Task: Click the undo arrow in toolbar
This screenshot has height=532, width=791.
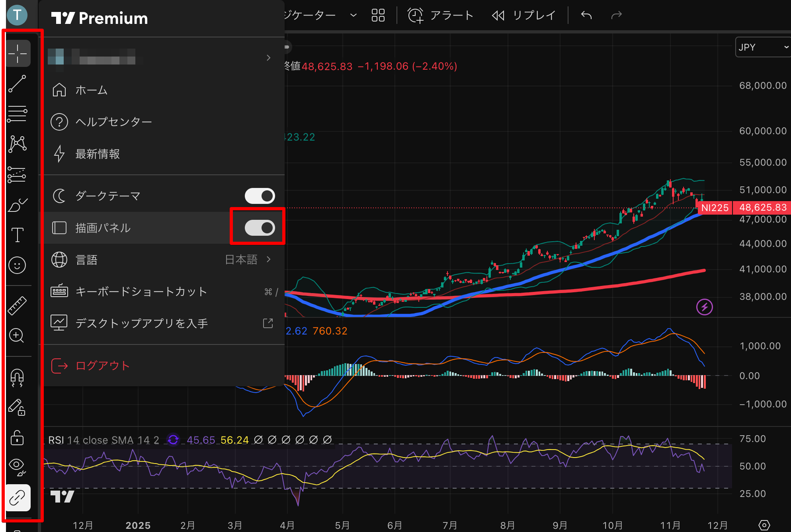Action: click(x=586, y=16)
